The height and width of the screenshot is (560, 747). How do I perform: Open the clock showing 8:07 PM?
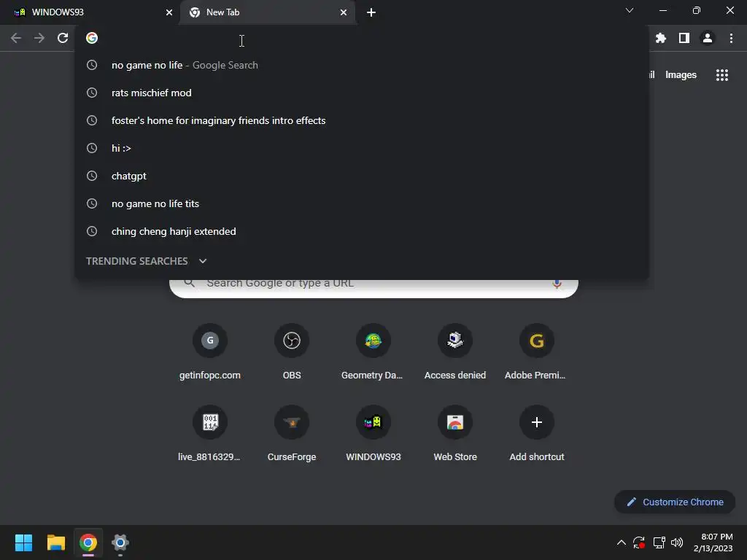click(713, 542)
